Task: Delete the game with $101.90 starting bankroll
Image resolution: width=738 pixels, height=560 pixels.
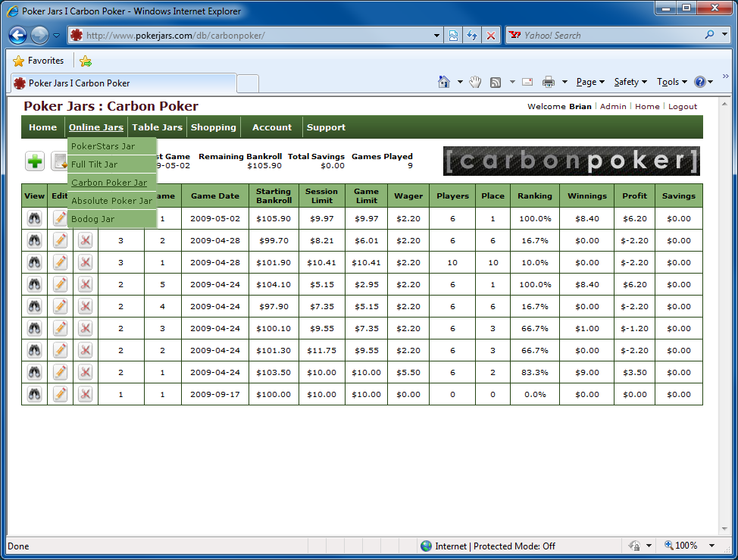Action: (85, 262)
